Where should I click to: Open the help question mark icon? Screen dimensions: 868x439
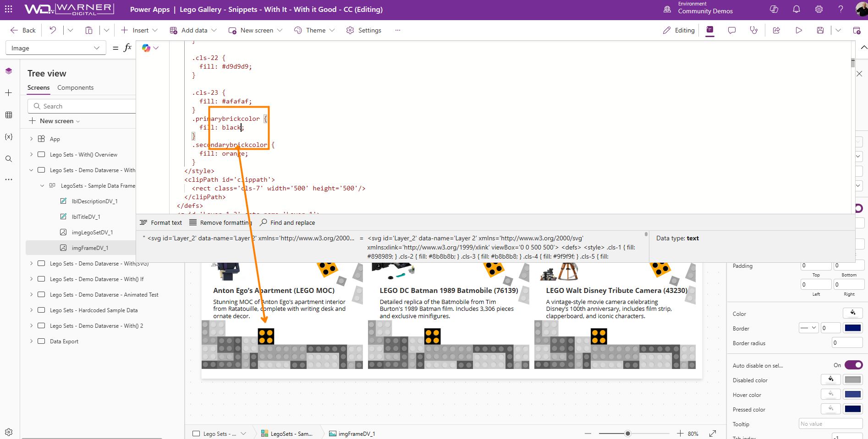click(841, 9)
